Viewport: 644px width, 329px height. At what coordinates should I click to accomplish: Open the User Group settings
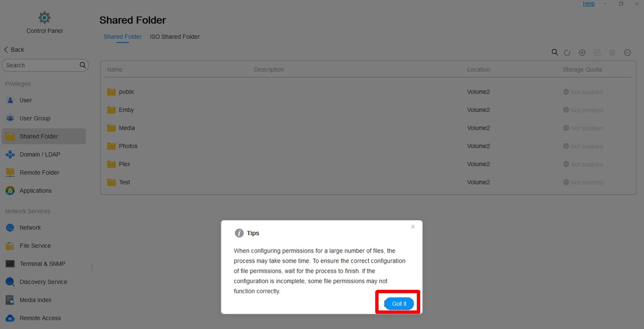coord(44,118)
